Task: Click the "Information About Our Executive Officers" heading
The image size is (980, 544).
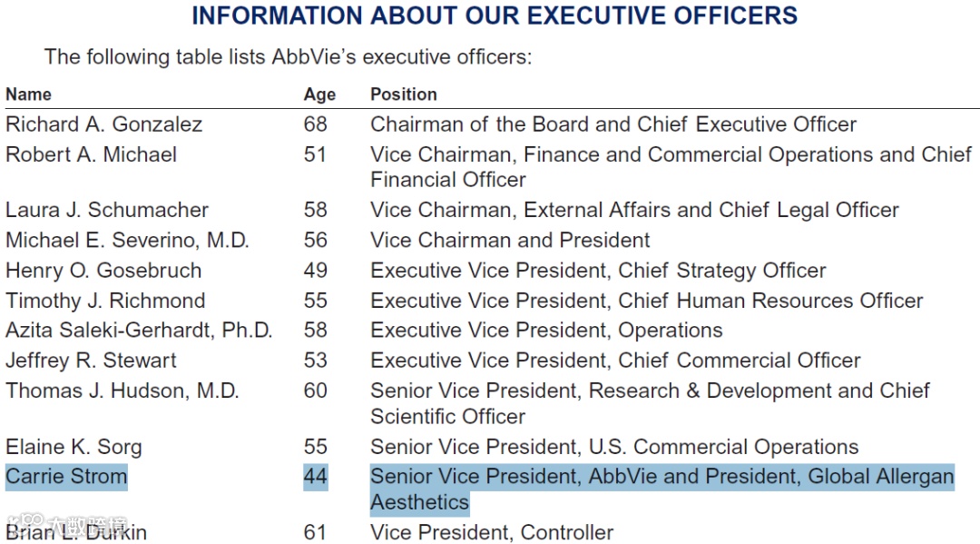Action: pyautogui.click(x=495, y=16)
